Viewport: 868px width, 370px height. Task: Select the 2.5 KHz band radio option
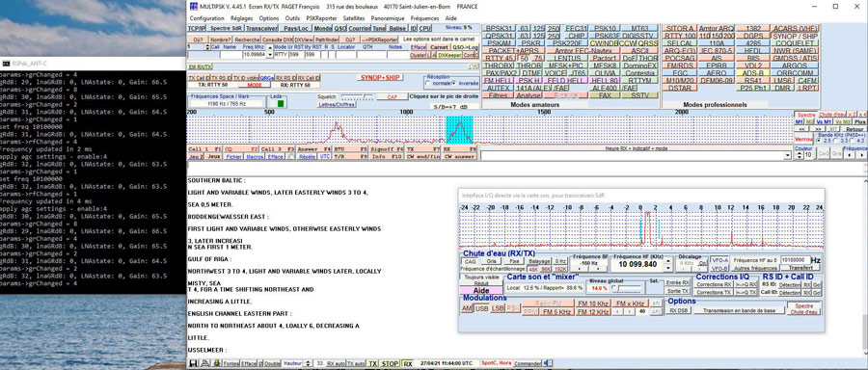click(x=819, y=141)
